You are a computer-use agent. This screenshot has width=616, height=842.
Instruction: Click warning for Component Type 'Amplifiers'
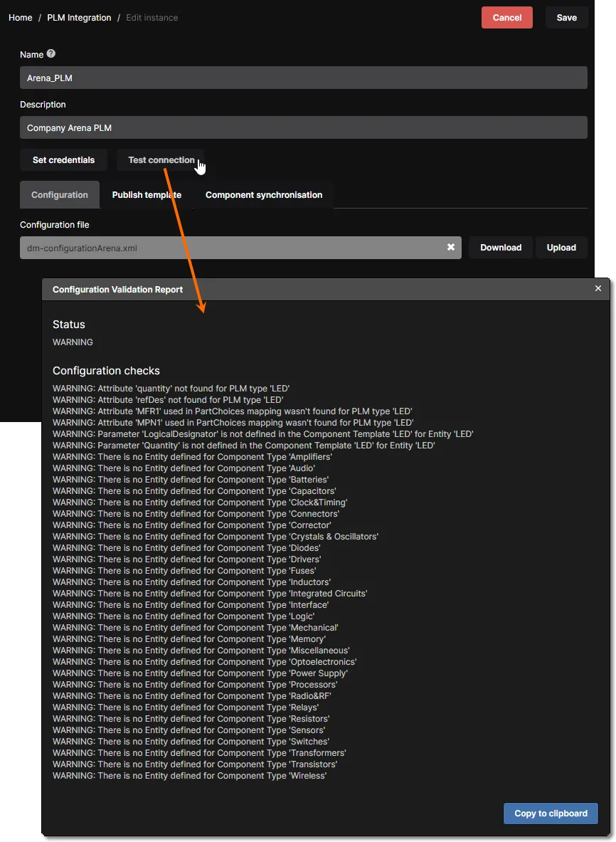(x=192, y=456)
